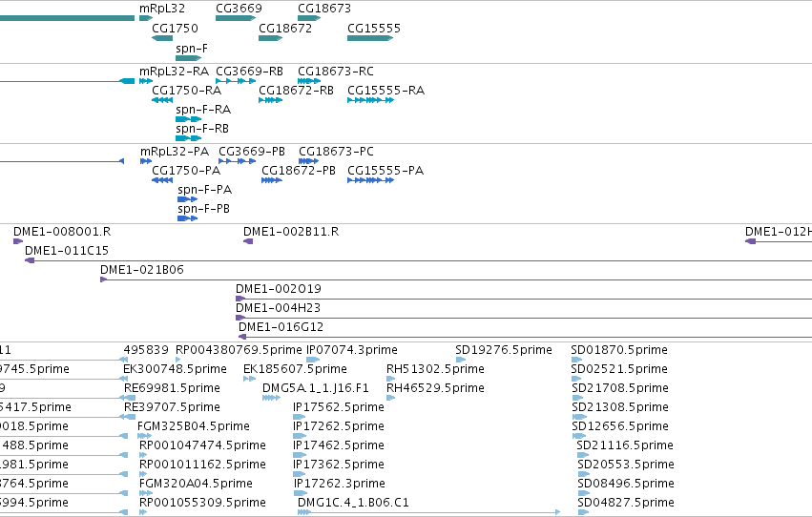Select the spn-F-RB transcript
The width and height of the screenshot is (812, 517).
point(189,138)
